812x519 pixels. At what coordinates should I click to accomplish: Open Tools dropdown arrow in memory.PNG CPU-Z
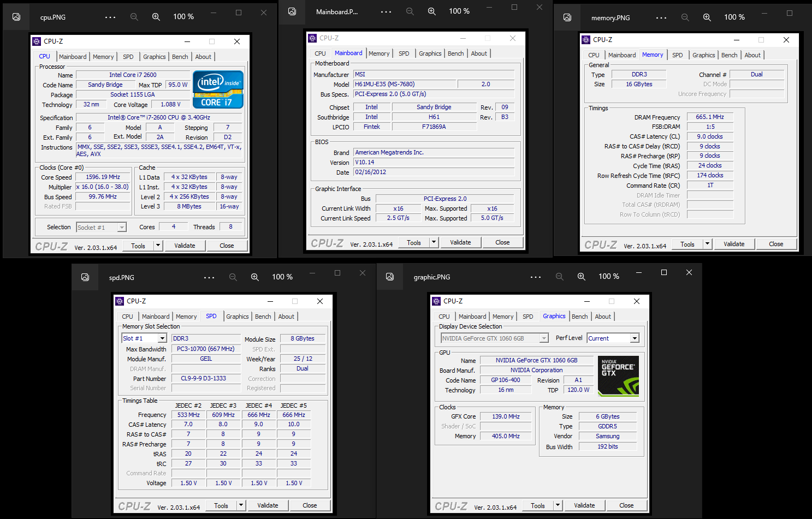[x=707, y=244]
